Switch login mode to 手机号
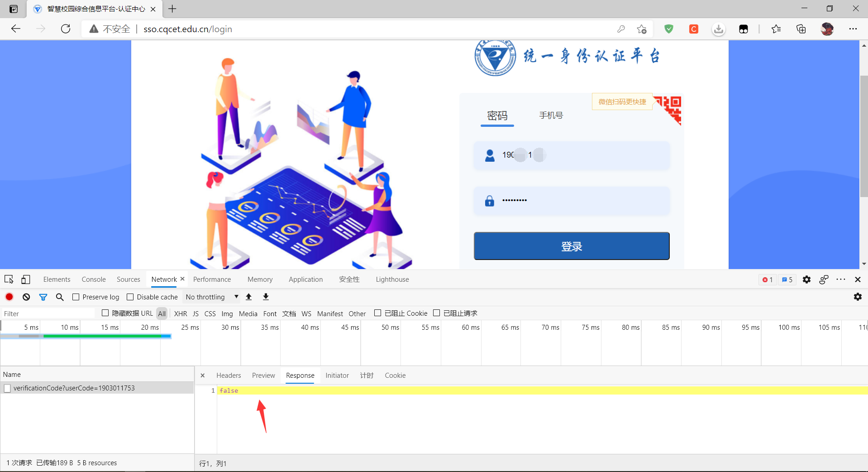868x472 pixels. pyautogui.click(x=551, y=116)
